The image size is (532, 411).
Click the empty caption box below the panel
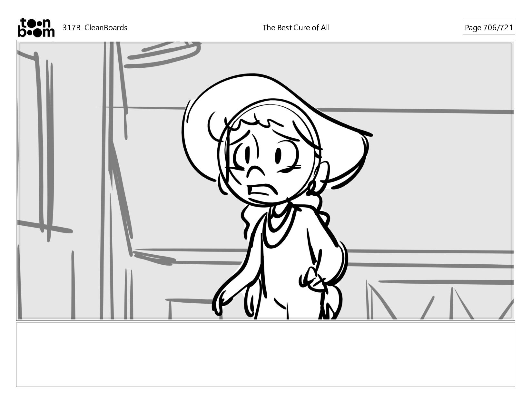265,355
